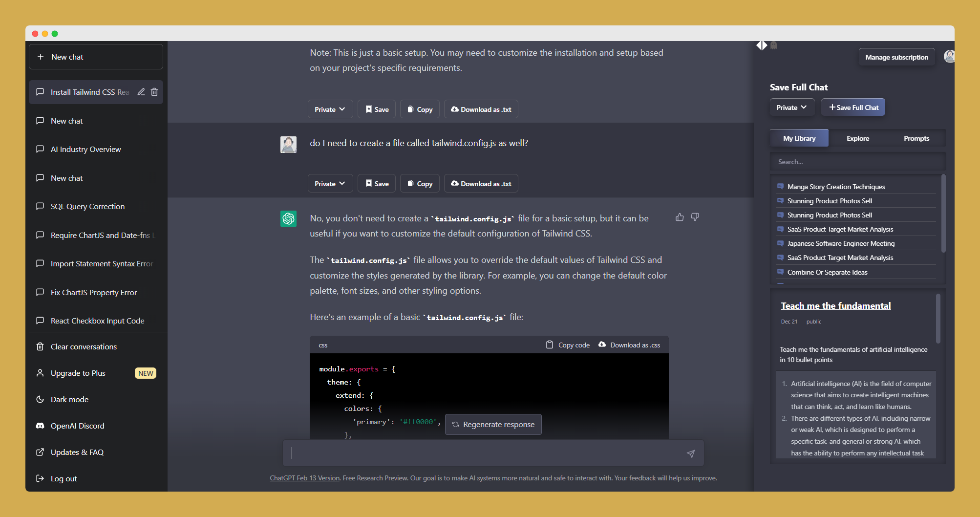Click the Updates & FAQ external link icon

[x=40, y=452]
